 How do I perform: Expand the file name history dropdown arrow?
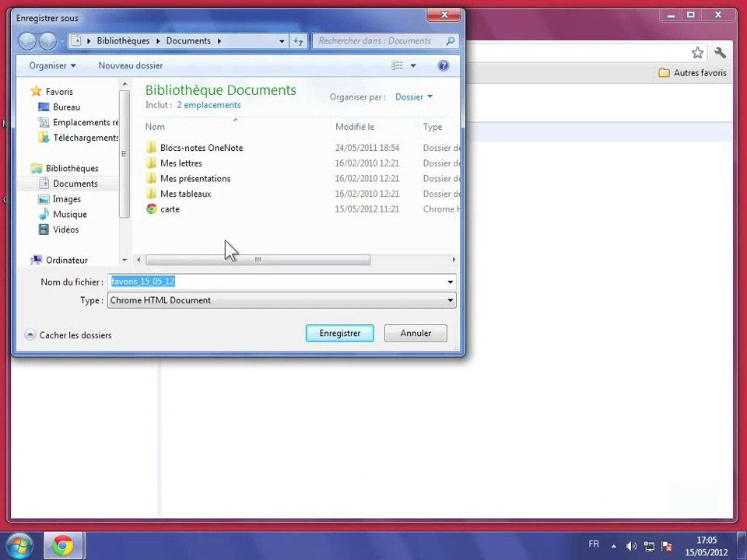(x=451, y=282)
